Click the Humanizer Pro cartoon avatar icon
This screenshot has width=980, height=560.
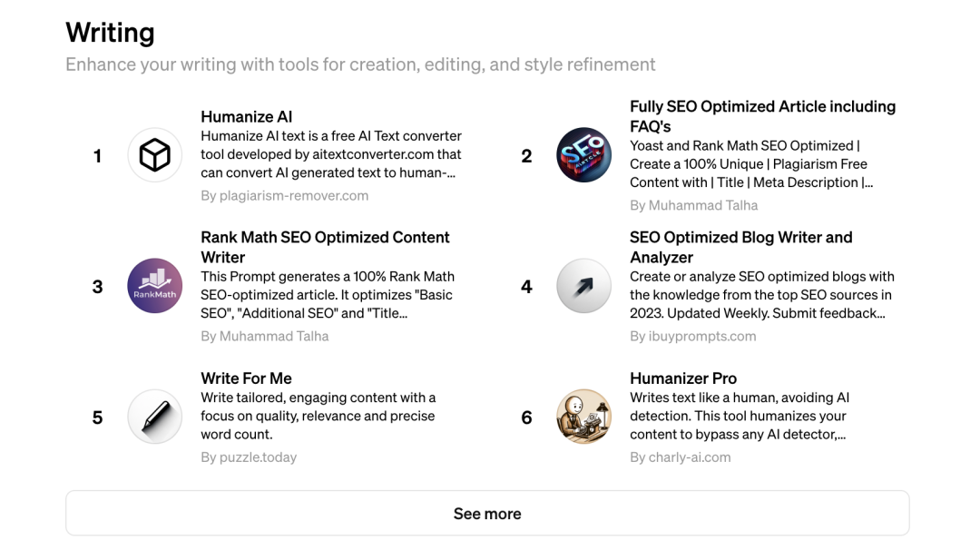click(583, 417)
